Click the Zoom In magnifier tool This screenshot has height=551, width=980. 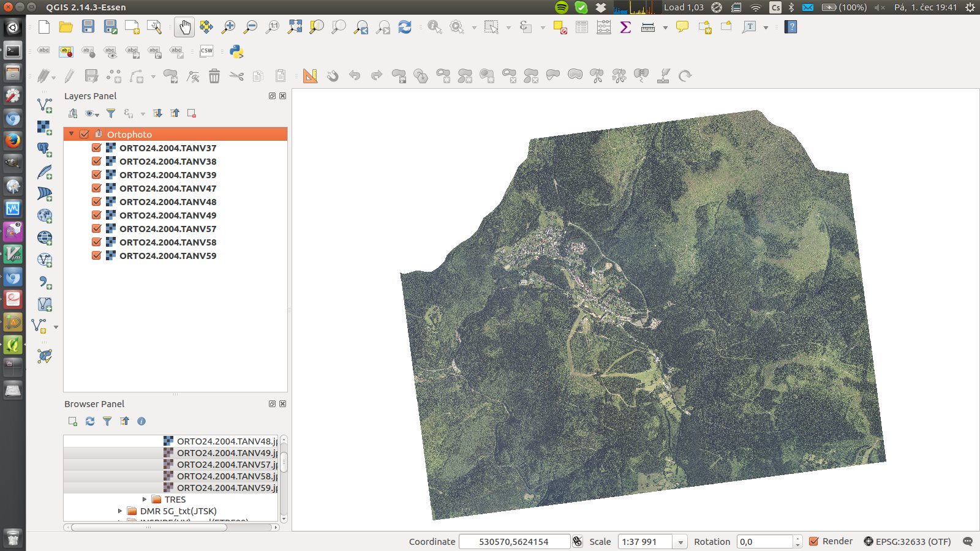pyautogui.click(x=228, y=27)
